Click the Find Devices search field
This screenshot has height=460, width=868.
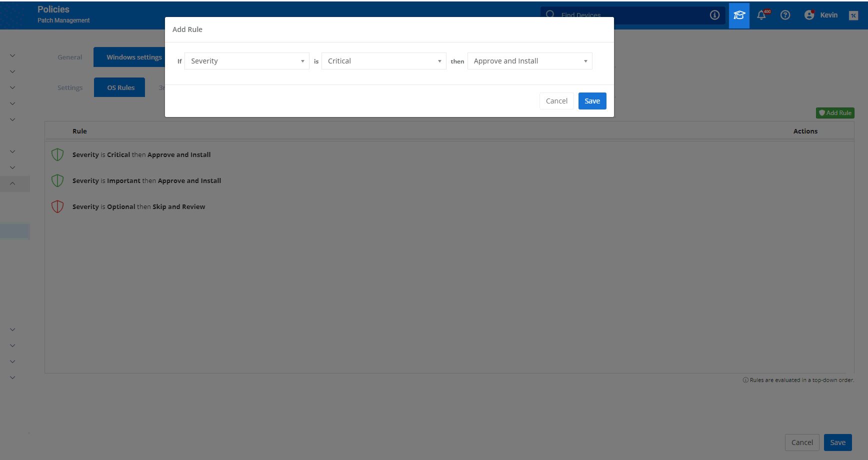(x=632, y=15)
